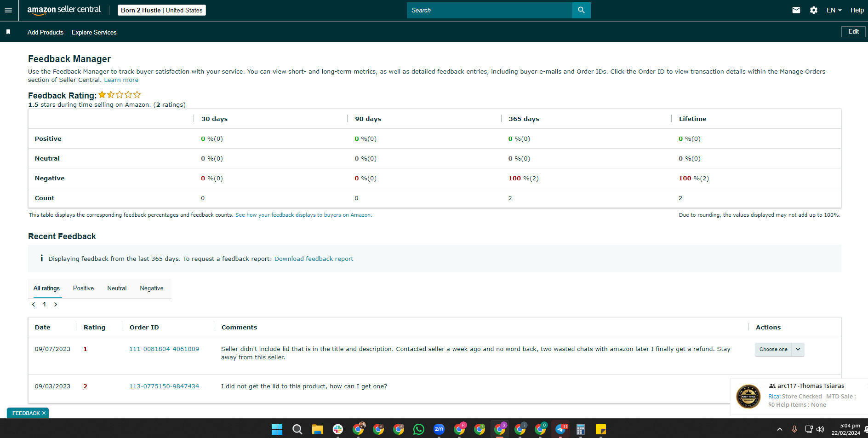Viewport: 868px width, 438px height.
Task: Click the comment about missing lid on 09/03/2023
Action: (304, 386)
